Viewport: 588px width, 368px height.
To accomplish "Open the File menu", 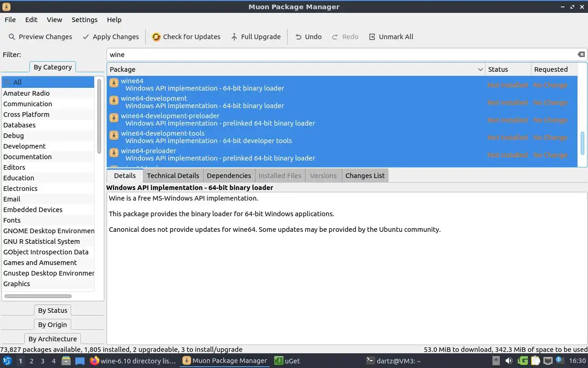I will pos(10,20).
